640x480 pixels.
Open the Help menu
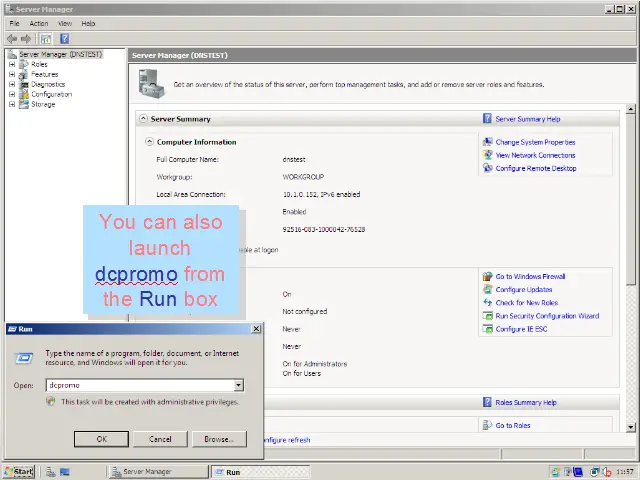tap(88, 24)
